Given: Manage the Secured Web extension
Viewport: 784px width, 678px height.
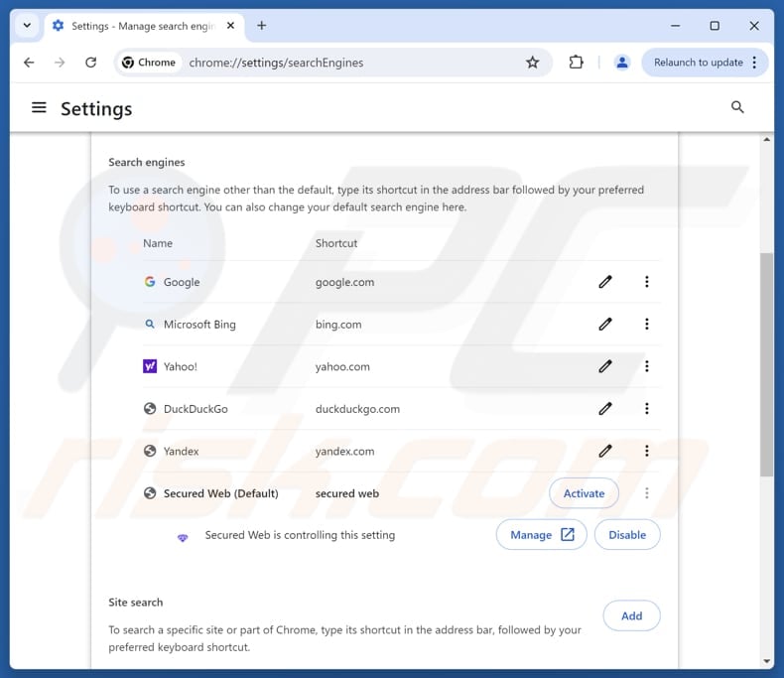Looking at the screenshot, I should (x=542, y=535).
